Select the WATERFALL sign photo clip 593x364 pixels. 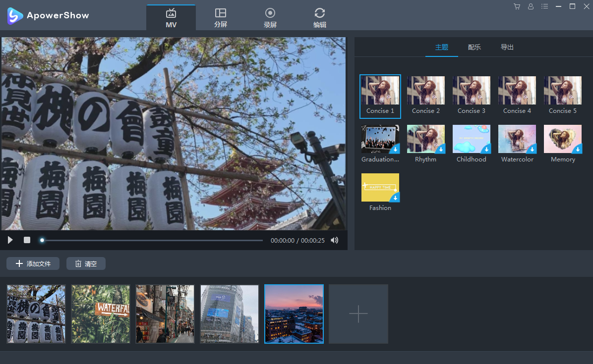coord(101,314)
